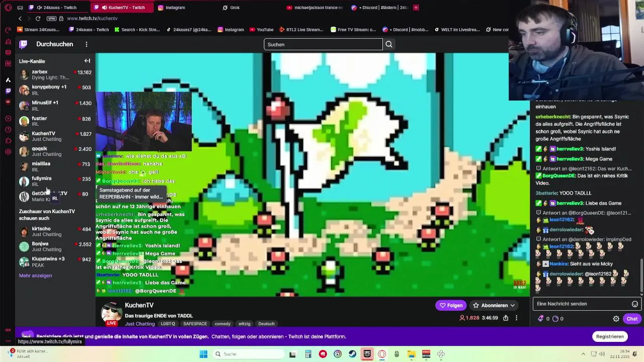This screenshot has height=362, width=644.
Task: Open the three-dot menu beside Durchsuchen
Action: point(87,44)
